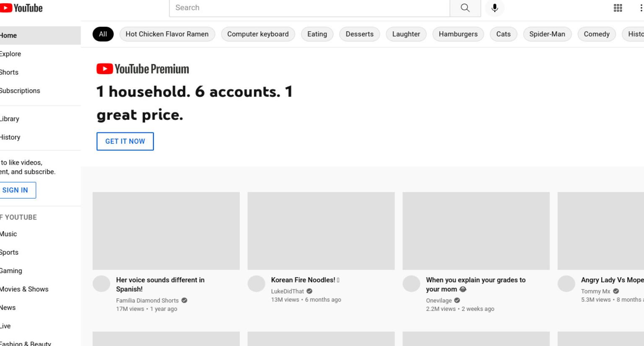Click the search magnifier button
The height and width of the screenshot is (346, 644).
tap(465, 8)
